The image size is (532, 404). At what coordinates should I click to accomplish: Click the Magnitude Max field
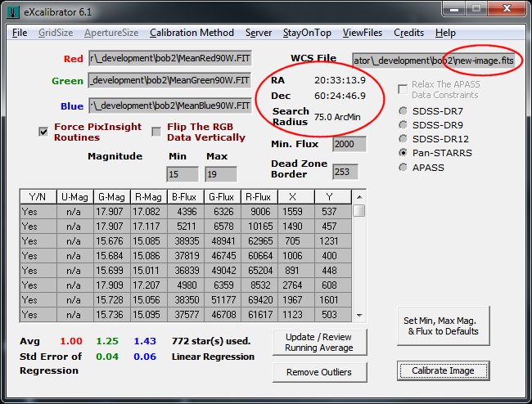pos(221,174)
